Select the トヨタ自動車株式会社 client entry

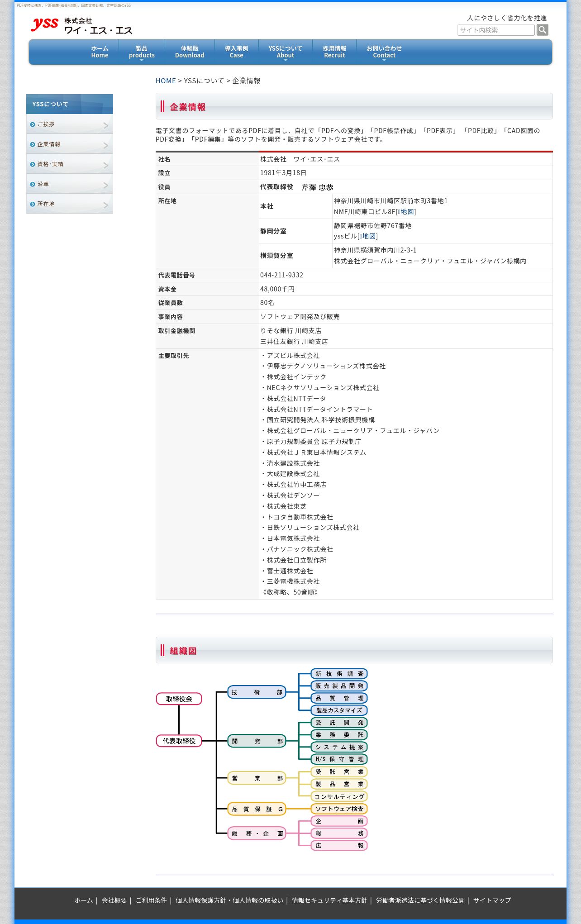(300, 517)
